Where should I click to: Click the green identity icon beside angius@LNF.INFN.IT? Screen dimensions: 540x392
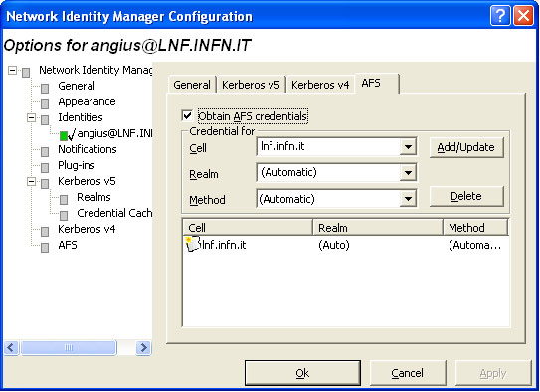[64, 136]
